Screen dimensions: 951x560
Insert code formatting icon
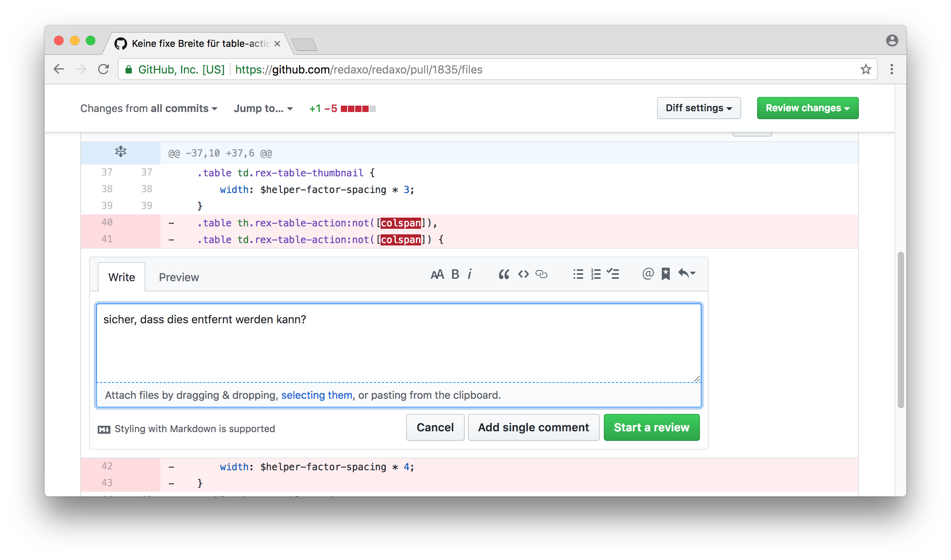pyautogui.click(x=523, y=274)
